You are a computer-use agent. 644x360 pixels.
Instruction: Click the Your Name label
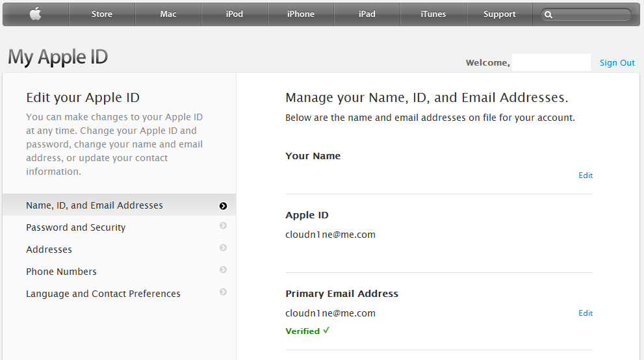[x=313, y=156]
